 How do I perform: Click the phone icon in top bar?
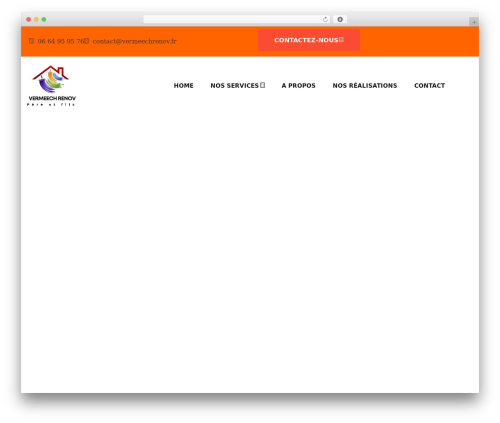coord(31,41)
